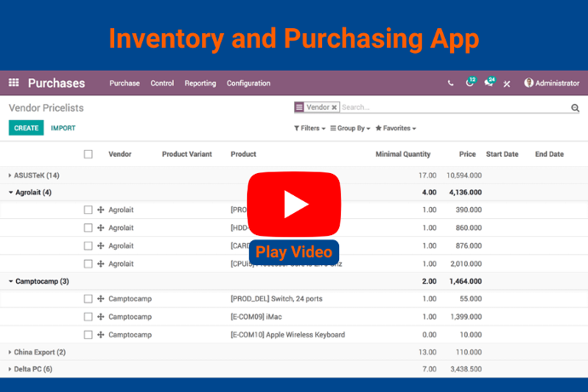Click the price value 1,399.000
This screenshot has width=588, height=392.
click(466, 317)
